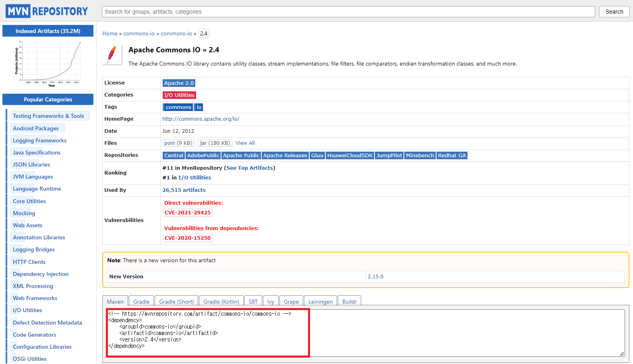Open the I/O Utilities category badge
Viewport: 633px width, 364px height.
tap(179, 95)
